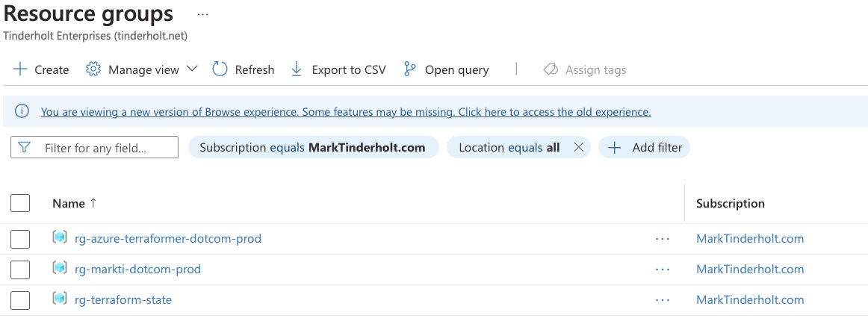The width and height of the screenshot is (868, 333).
Task: Click the Assign tags tag icon
Action: 551,69
